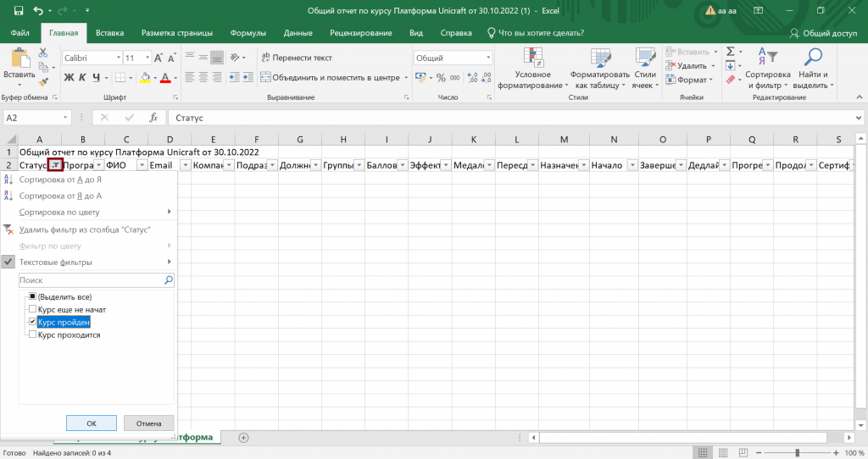Decrease font size with small A icon
Image resolution: width=868 pixels, height=459 pixels.
point(171,58)
